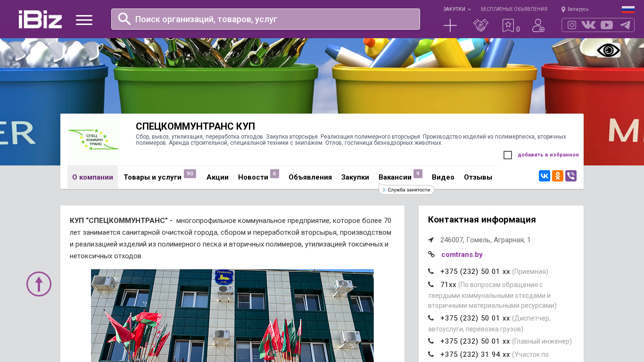This screenshot has width=644, height=362.
Task: Open the Отзывы tab
Action: [x=478, y=177]
